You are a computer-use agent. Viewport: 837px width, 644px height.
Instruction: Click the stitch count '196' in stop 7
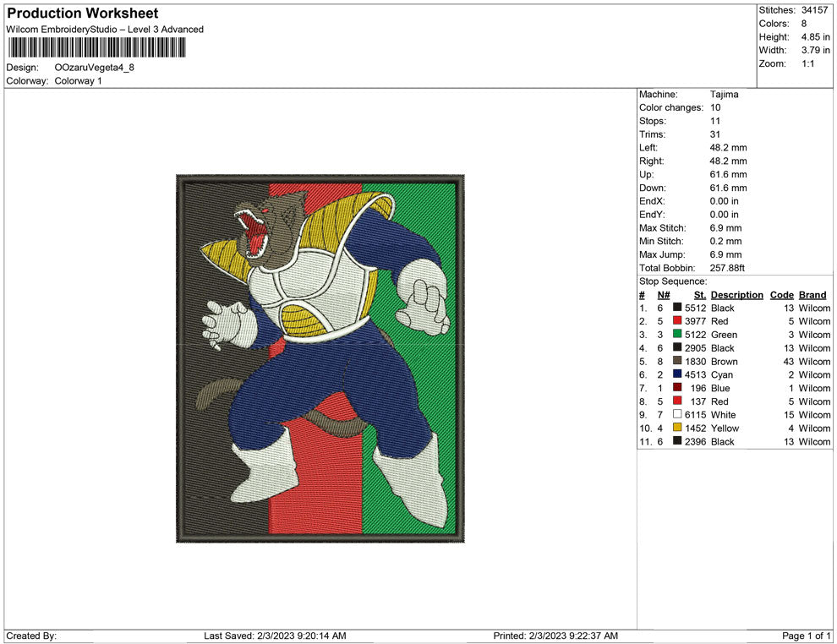click(698, 388)
